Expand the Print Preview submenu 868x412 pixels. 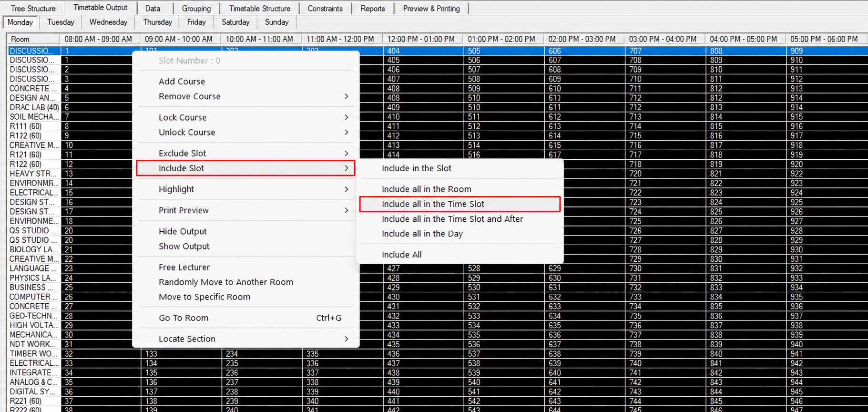pos(245,210)
